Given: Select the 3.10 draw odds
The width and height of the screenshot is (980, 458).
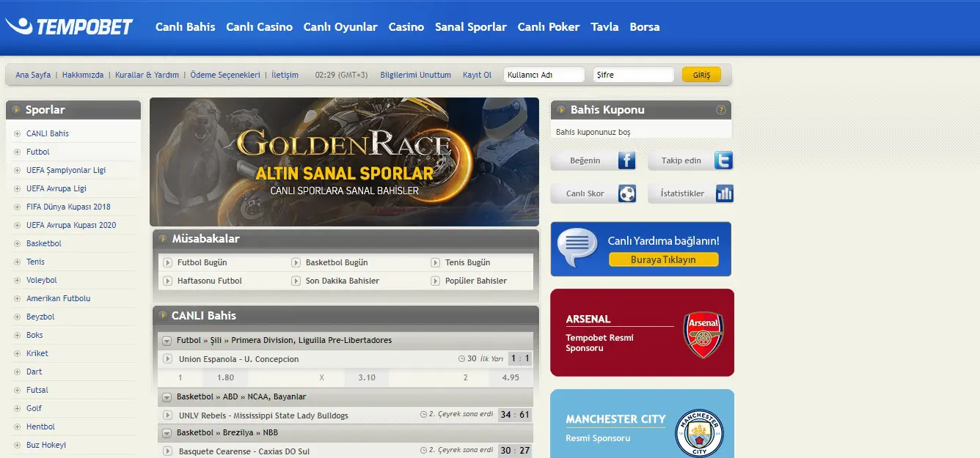Looking at the screenshot, I should pos(366,377).
